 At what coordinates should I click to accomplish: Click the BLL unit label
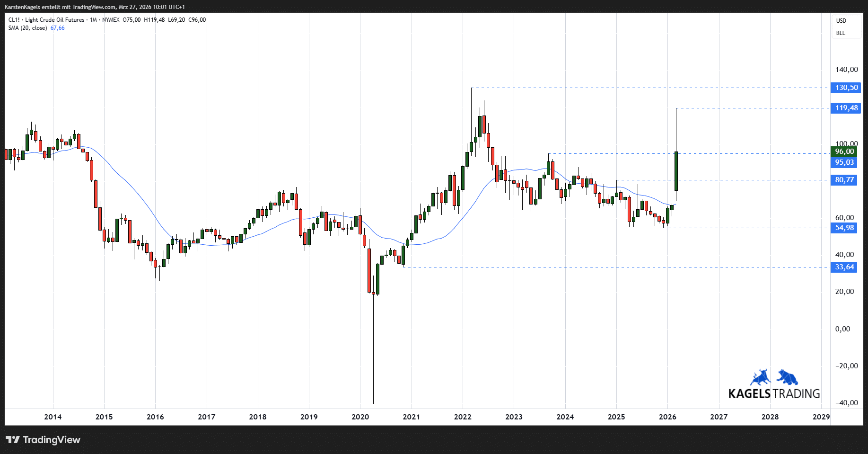point(841,33)
